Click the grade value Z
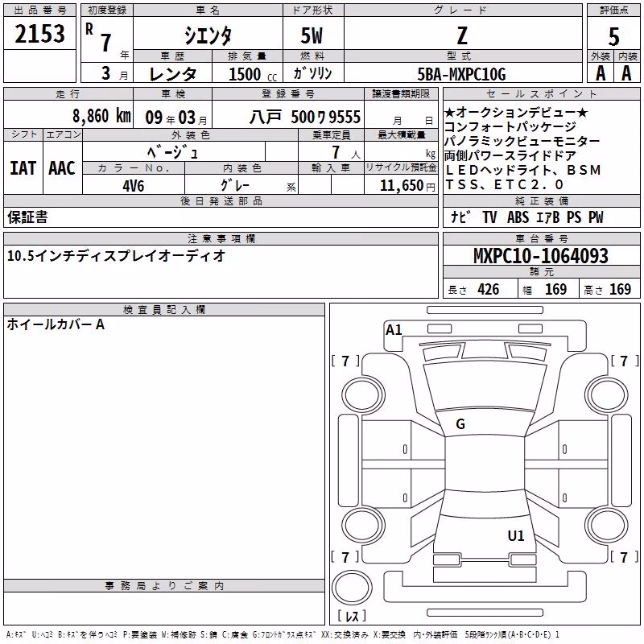 click(x=462, y=35)
